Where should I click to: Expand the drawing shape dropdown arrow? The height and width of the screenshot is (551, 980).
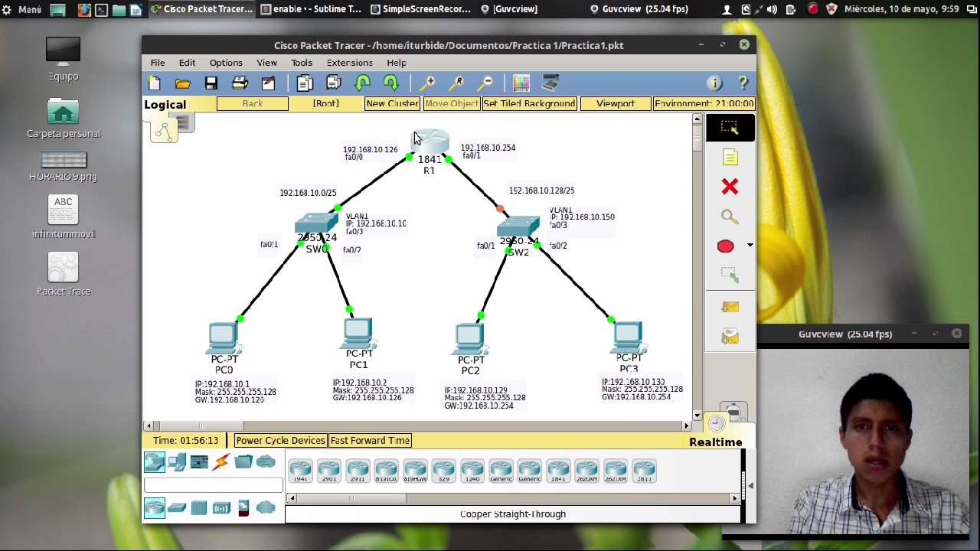pos(750,246)
